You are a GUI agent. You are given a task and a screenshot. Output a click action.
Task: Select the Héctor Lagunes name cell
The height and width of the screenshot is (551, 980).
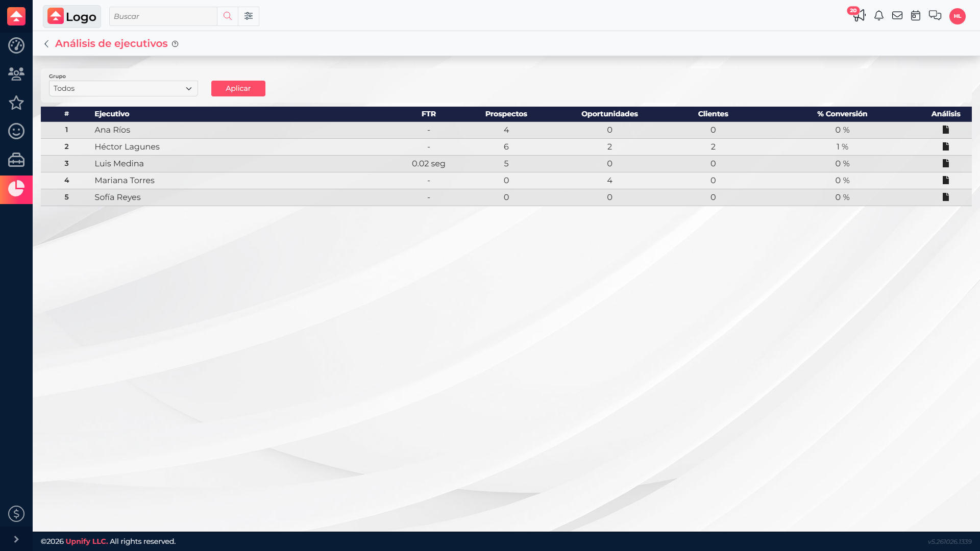(x=127, y=147)
